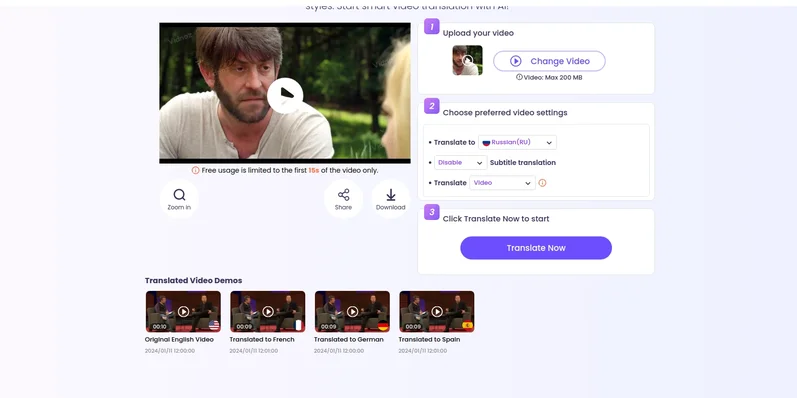Screen dimensions: 797x398
Task: Click the Translated to French title
Action: point(262,340)
